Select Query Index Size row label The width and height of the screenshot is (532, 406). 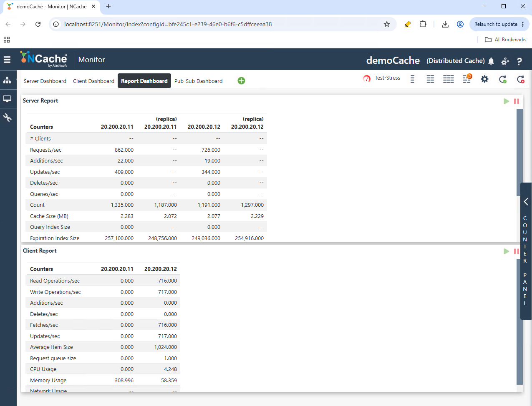(50, 227)
